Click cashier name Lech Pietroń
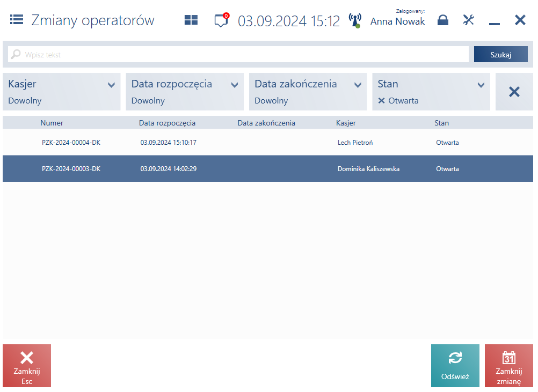This screenshot has height=392, width=538. click(x=355, y=143)
